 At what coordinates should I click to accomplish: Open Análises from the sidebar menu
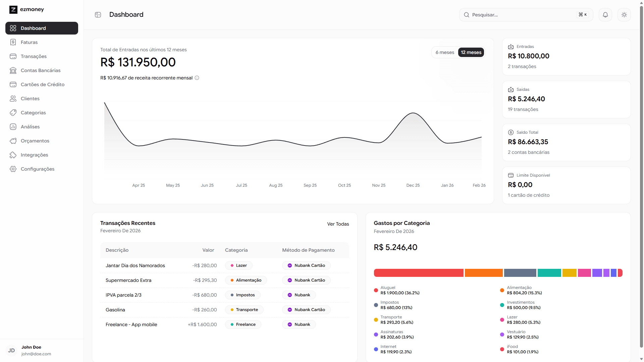(30, 127)
